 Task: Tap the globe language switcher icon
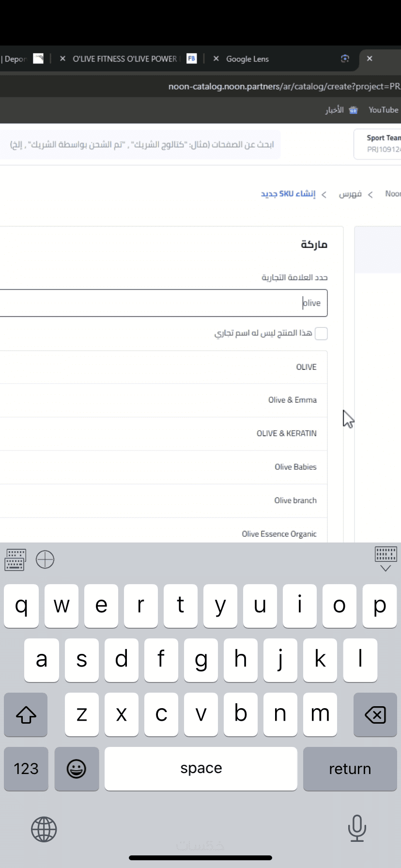pyautogui.click(x=44, y=829)
